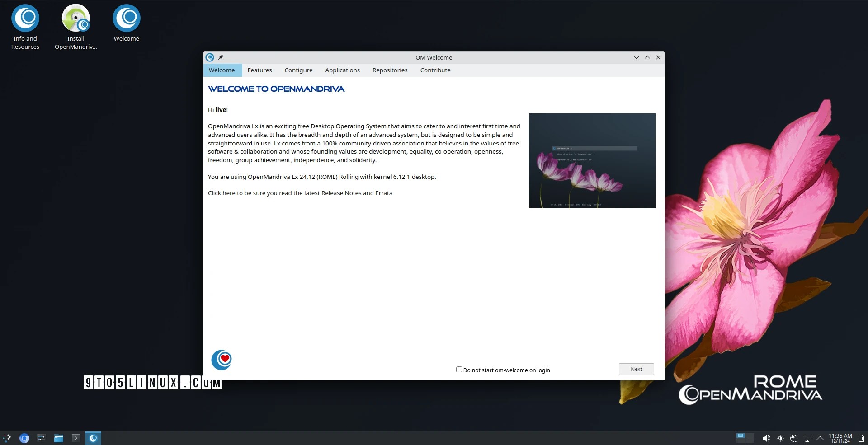Open the application launcher in the taskbar
The height and width of the screenshot is (445, 868).
tap(7, 438)
